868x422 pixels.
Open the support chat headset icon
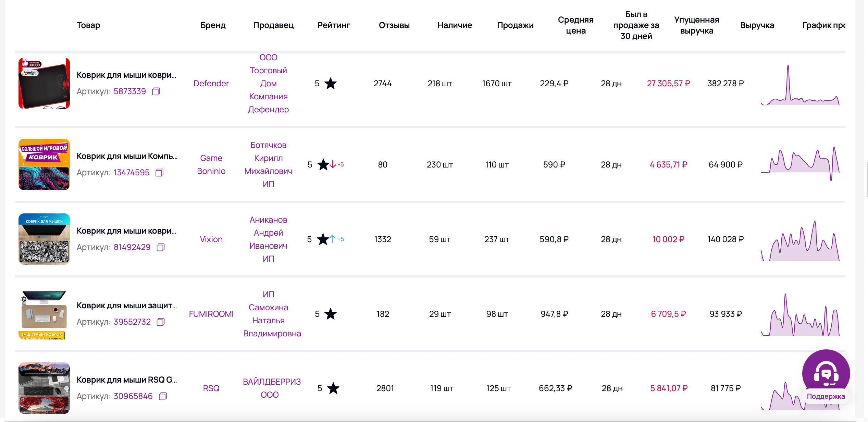pyautogui.click(x=826, y=372)
